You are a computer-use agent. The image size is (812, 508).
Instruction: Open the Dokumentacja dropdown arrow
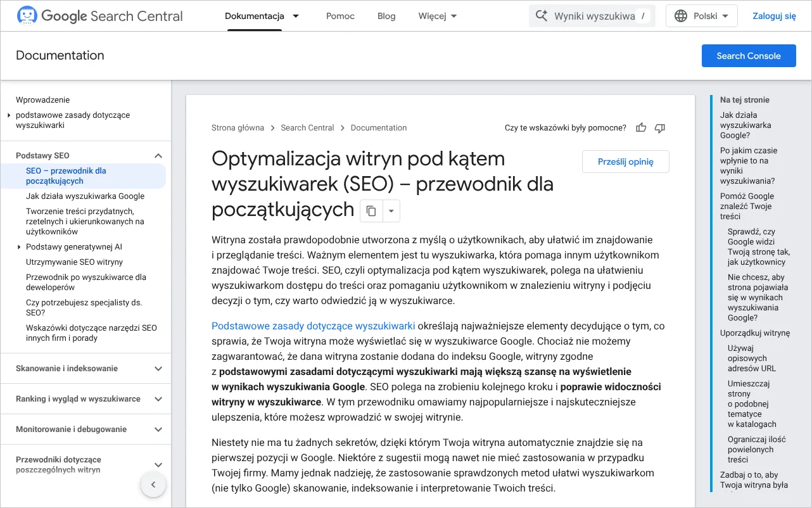point(296,16)
